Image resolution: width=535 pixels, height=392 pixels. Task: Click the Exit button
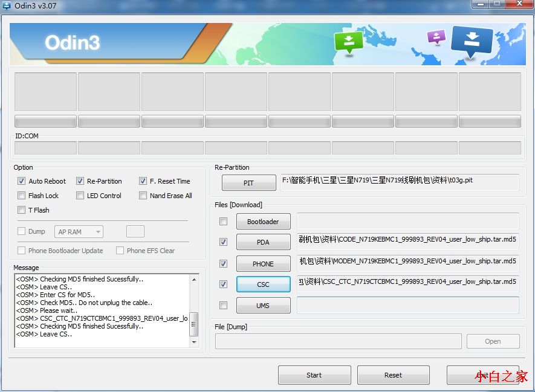coord(482,375)
